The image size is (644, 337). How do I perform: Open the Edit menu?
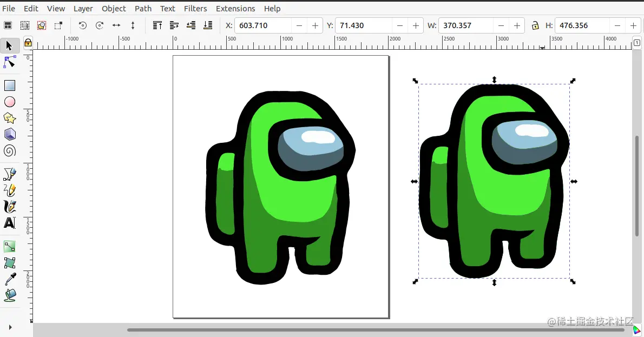[x=31, y=9]
